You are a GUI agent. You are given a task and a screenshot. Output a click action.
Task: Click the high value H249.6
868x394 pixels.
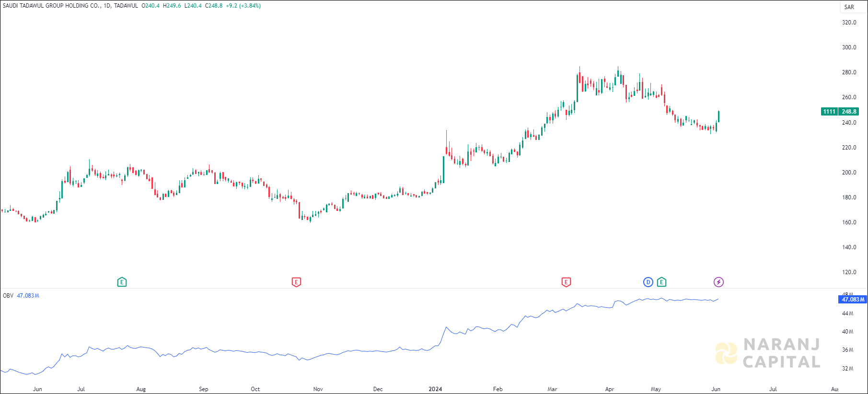(x=172, y=6)
